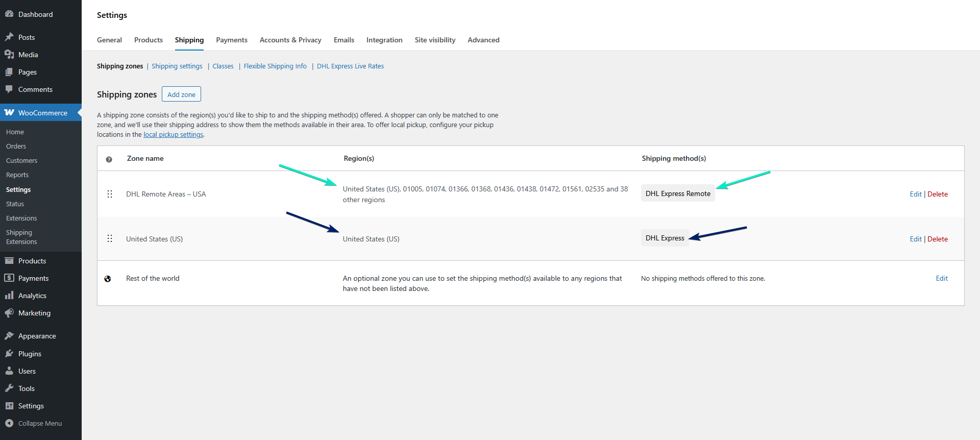Click the Marketing megaphone icon

[9, 313]
